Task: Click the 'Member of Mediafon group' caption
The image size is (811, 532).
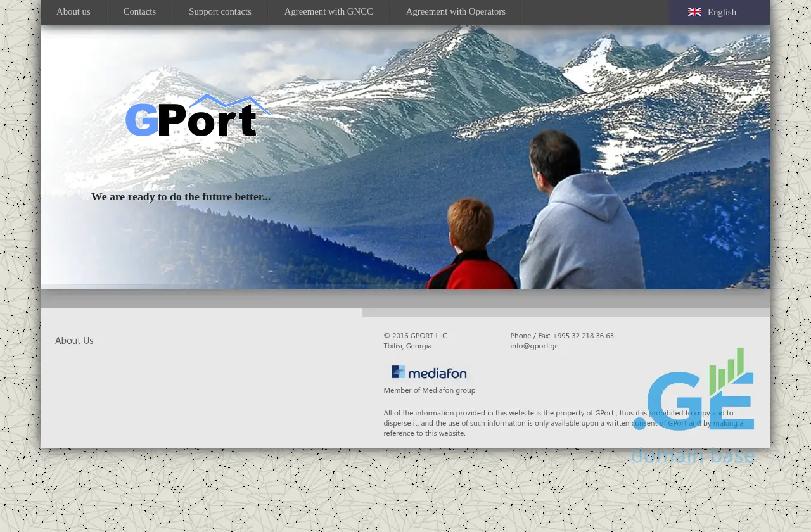Action: pos(429,390)
